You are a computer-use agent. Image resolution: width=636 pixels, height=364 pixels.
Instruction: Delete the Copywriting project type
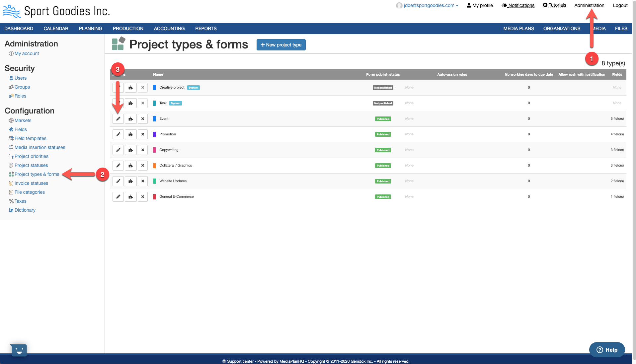click(x=143, y=150)
